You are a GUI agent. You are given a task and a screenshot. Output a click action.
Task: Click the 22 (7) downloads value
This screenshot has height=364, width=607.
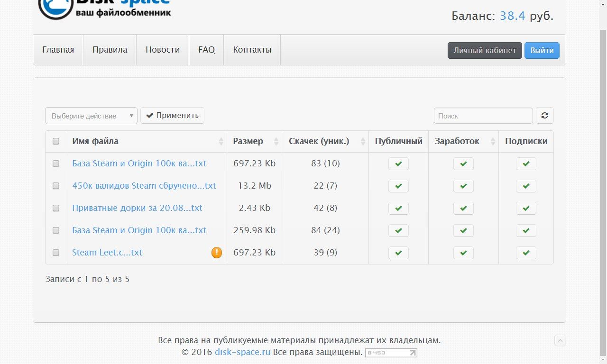(325, 186)
